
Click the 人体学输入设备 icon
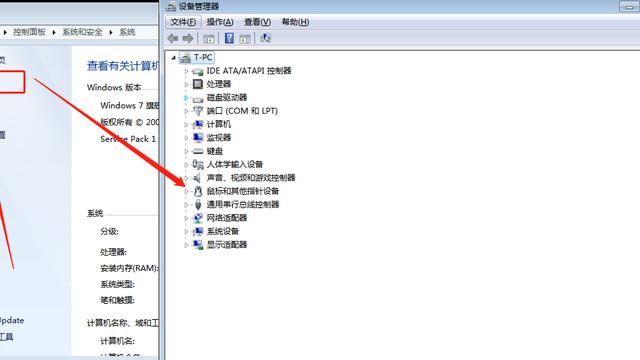coord(198,164)
